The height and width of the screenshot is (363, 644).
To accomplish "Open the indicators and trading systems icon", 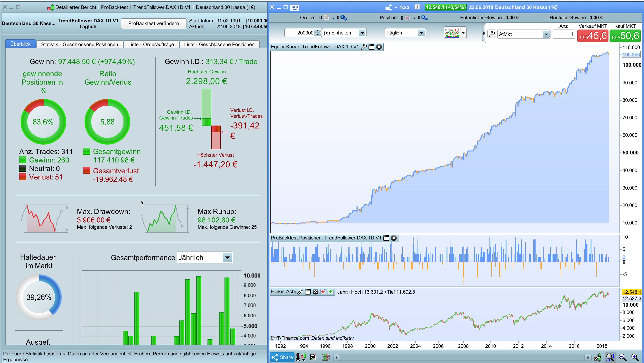I will click(x=452, y=33).
